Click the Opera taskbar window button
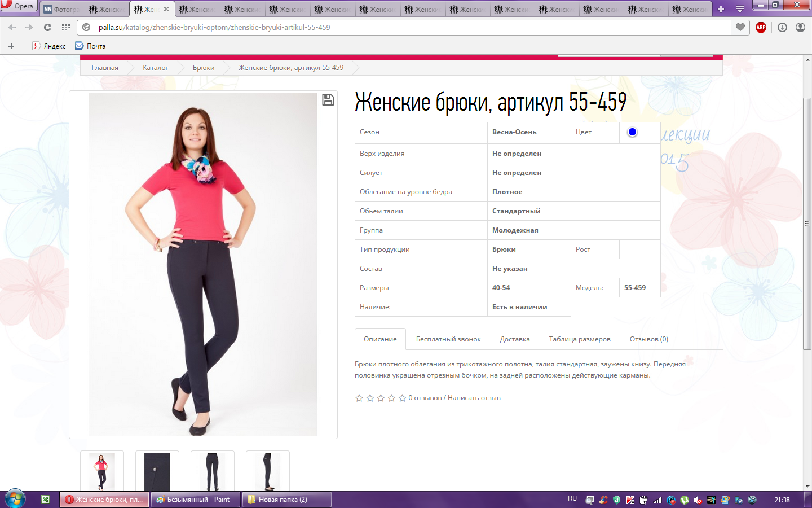The height and width of the screenshot is (508, 812). 104,500
